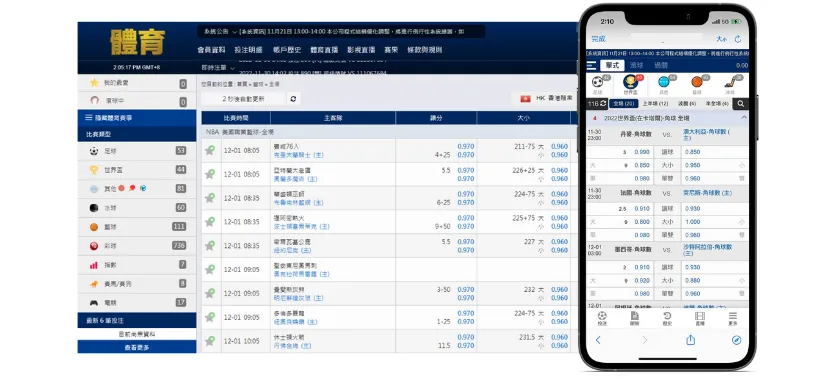This screenshot has width=818, height=379.
Task: Switch to the in-play (滾球) tab on phone
Action: coord(636,66)
